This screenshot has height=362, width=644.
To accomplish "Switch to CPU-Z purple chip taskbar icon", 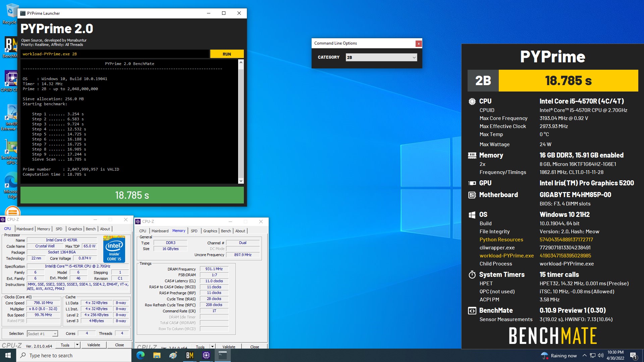I will 206,355.
